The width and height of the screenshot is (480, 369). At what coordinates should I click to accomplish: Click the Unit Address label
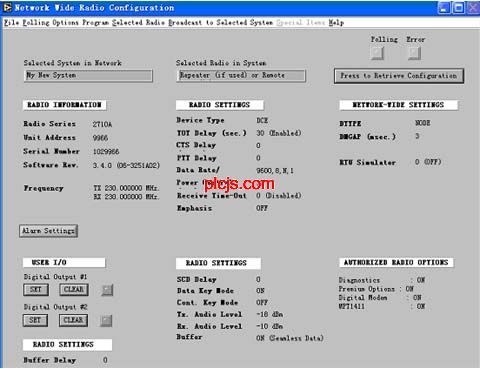click(49, 137)
